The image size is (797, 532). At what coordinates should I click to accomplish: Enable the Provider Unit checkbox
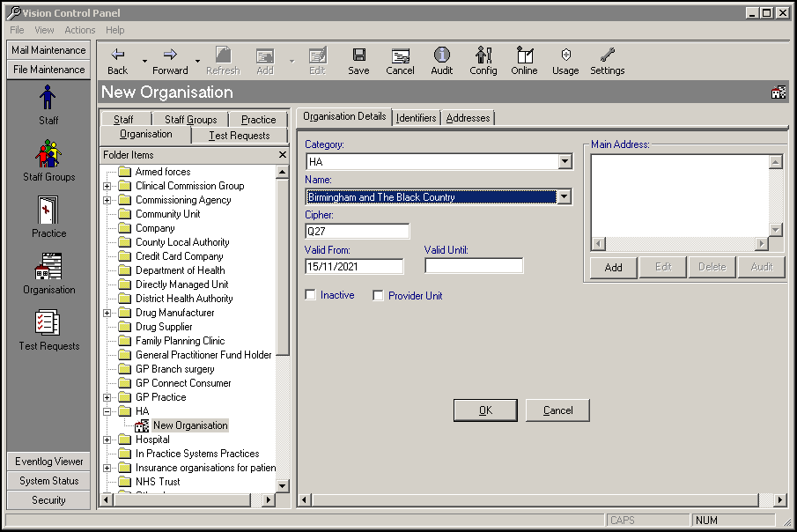(x=379, y=295)
